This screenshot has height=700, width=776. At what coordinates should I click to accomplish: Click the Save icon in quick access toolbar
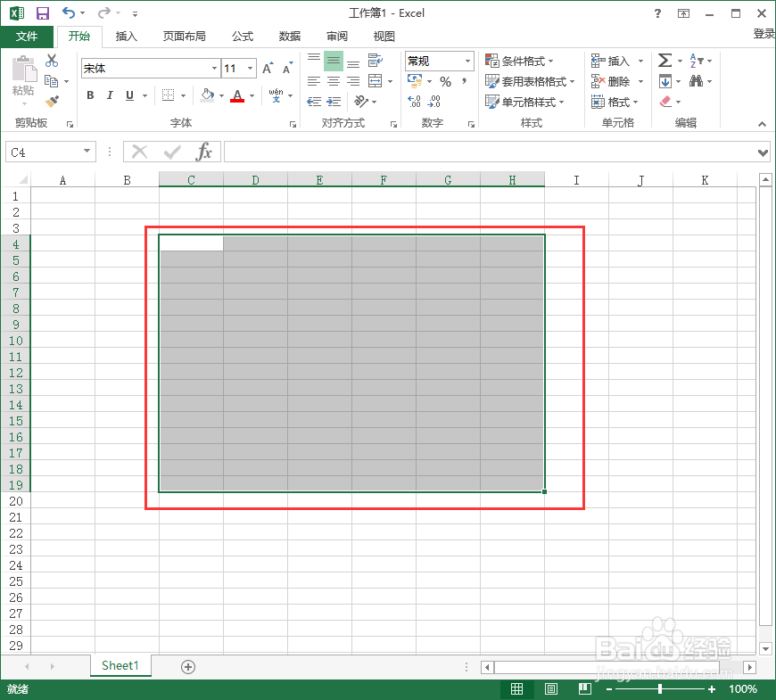[x=43, y=13]
